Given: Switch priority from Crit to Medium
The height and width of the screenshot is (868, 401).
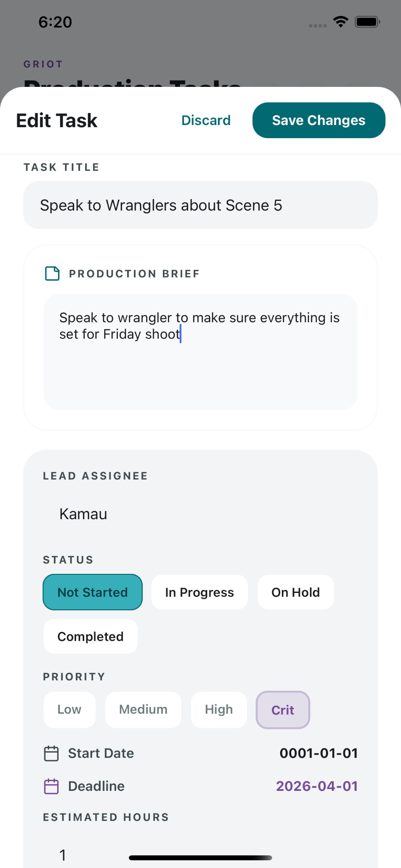Looking at the screenshot, I should tap(143, 709).
